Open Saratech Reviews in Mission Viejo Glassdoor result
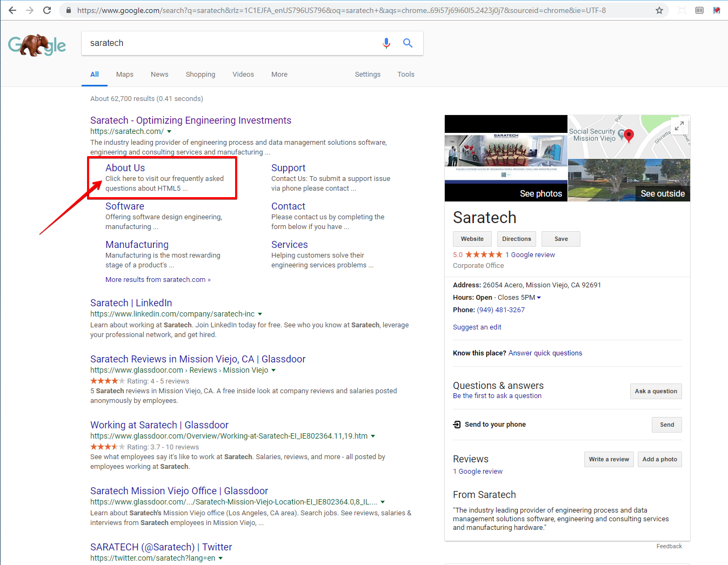The image size is (728, 565). 198,359
